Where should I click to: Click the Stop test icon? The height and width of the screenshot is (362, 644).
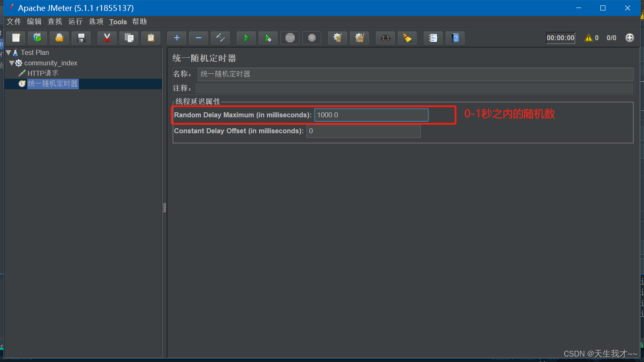click(x=290, y=38)
